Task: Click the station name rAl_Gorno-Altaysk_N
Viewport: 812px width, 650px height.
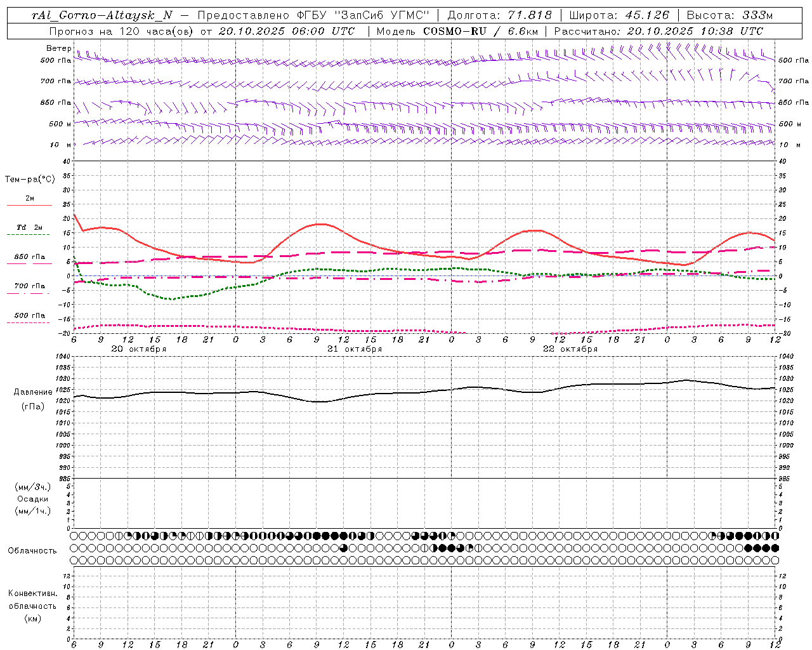Action: tap(101, 16)
